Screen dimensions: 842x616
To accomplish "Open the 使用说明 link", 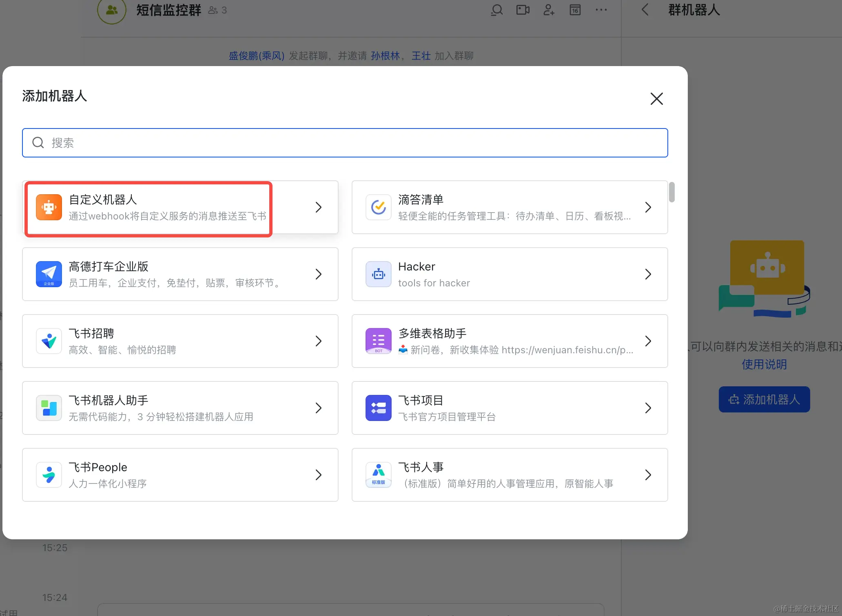I will click(x=764, y=364).
